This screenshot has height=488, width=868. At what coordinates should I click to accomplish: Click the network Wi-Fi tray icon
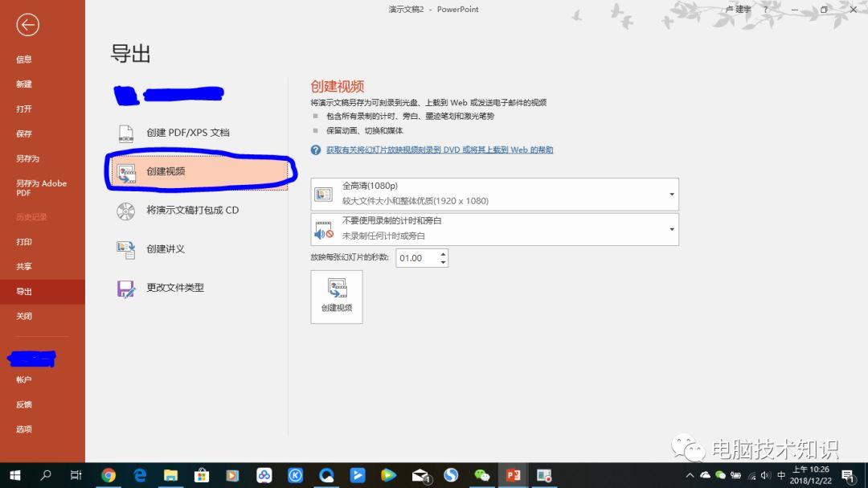[751, 475]
